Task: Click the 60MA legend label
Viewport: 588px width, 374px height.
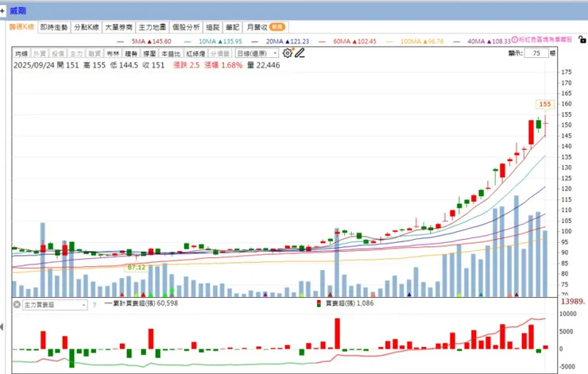Action: pyautogui.click(x=354, y=41)
